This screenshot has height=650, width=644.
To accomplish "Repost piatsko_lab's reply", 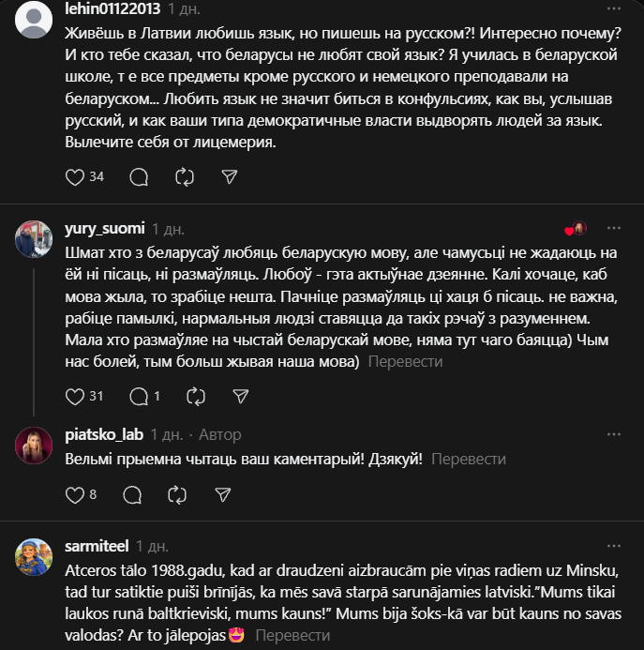I will tap(177, 493).
